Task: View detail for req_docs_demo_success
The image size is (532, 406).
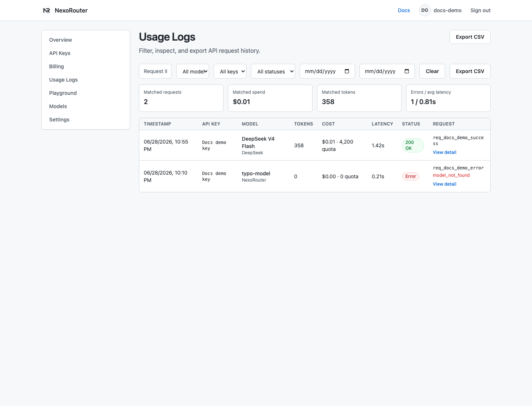Action: click(x=444, y=152)
